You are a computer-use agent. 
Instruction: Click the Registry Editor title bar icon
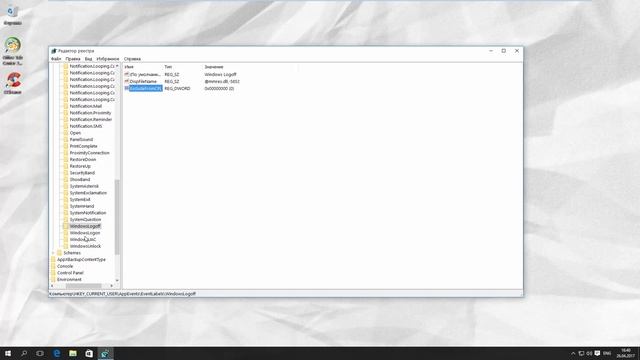(53, 51)
